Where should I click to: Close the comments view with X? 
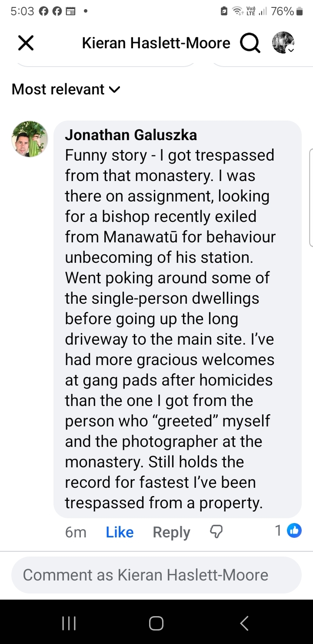point(26,43)
